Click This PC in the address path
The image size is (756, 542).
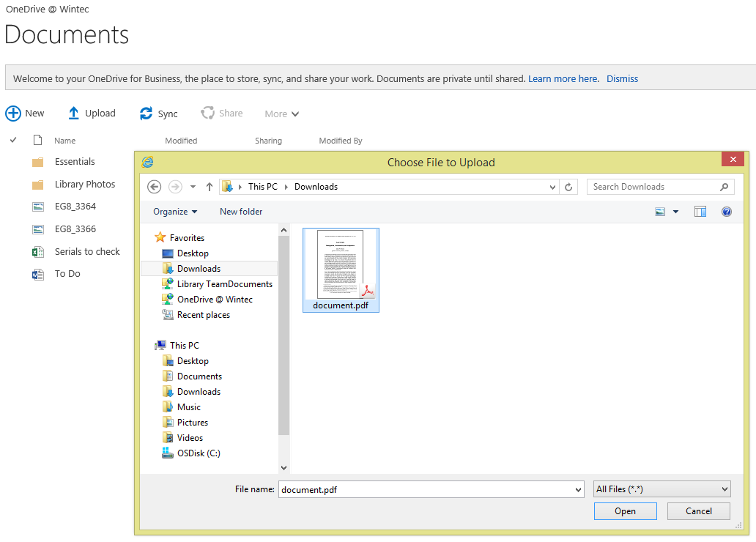click(x=263, y=187)
